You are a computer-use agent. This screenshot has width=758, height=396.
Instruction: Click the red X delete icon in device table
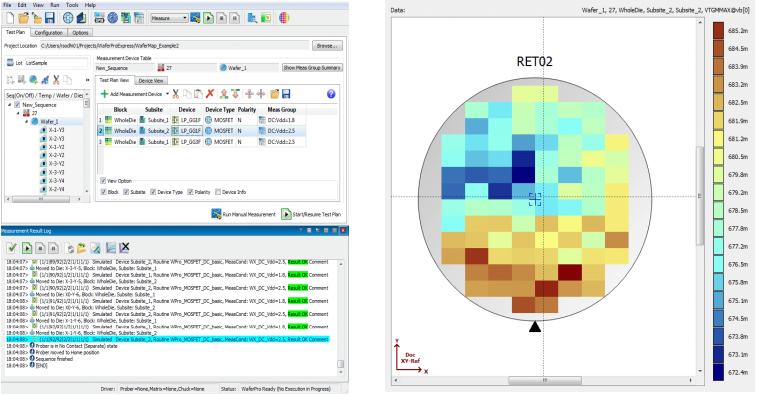coord(210,94)
